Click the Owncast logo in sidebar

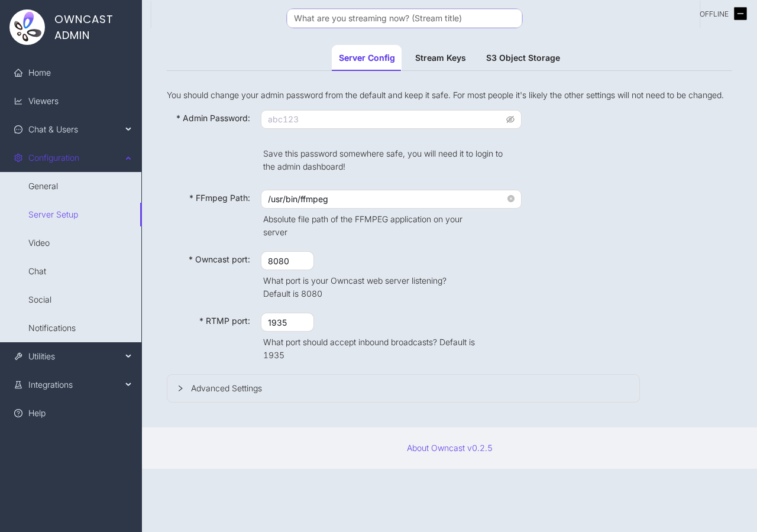click(27, 27)
